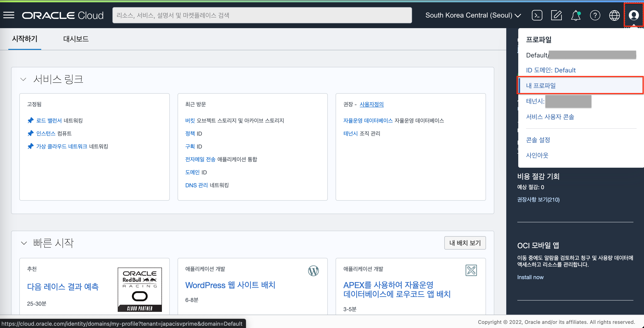644x328 pixels.
Task: Focus the resource search field
Action: click(262, 15)
